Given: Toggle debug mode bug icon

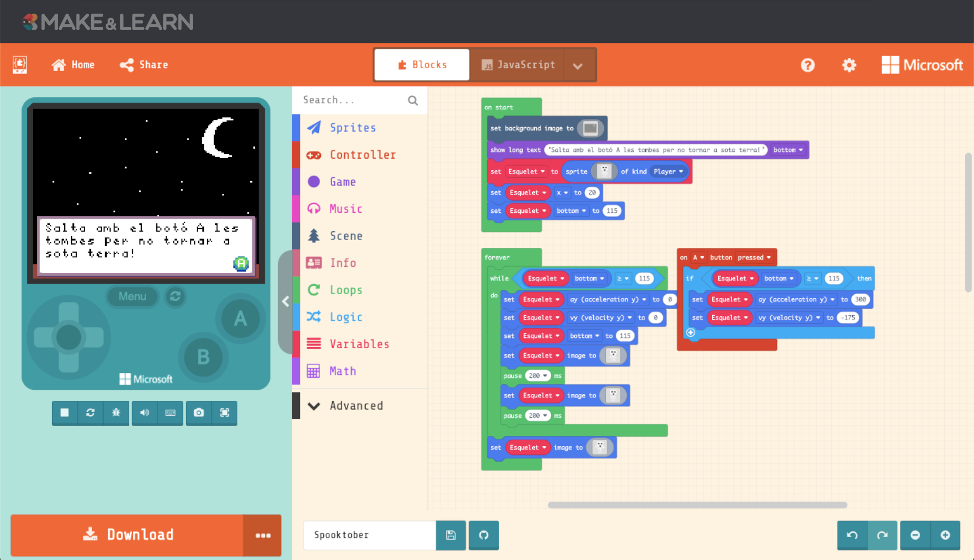Looking at the screenshot, I should click(116, 413).
